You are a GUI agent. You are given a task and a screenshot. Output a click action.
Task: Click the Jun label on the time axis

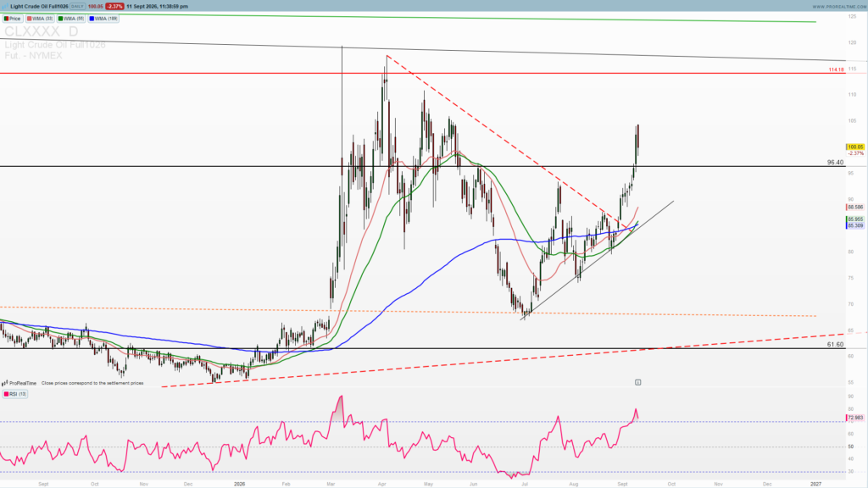(x=473, y=484)
